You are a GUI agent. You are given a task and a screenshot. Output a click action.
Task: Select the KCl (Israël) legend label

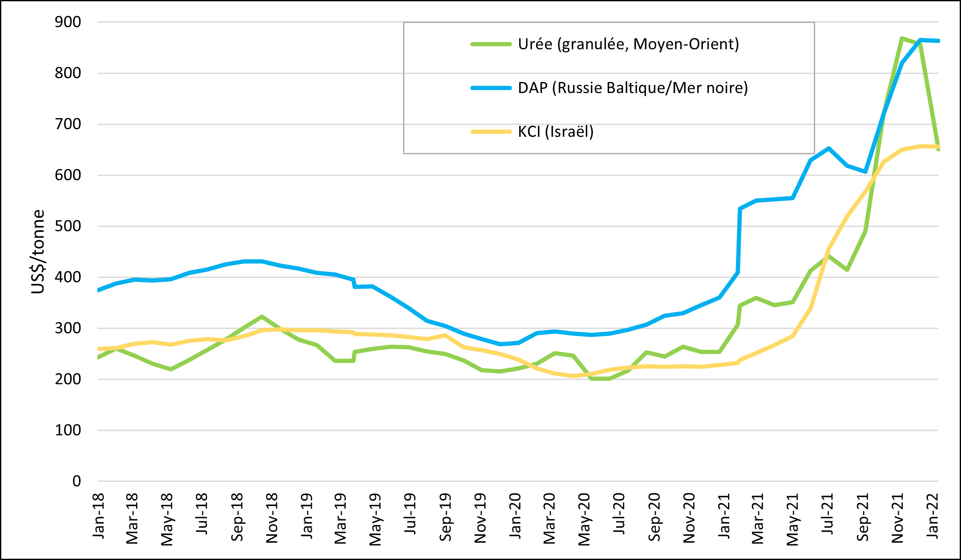point(555,132)
